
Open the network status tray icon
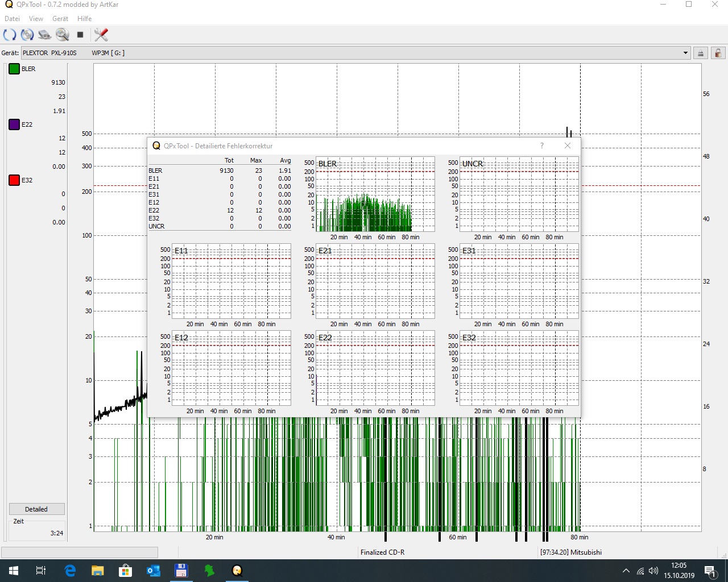[640, 571]
